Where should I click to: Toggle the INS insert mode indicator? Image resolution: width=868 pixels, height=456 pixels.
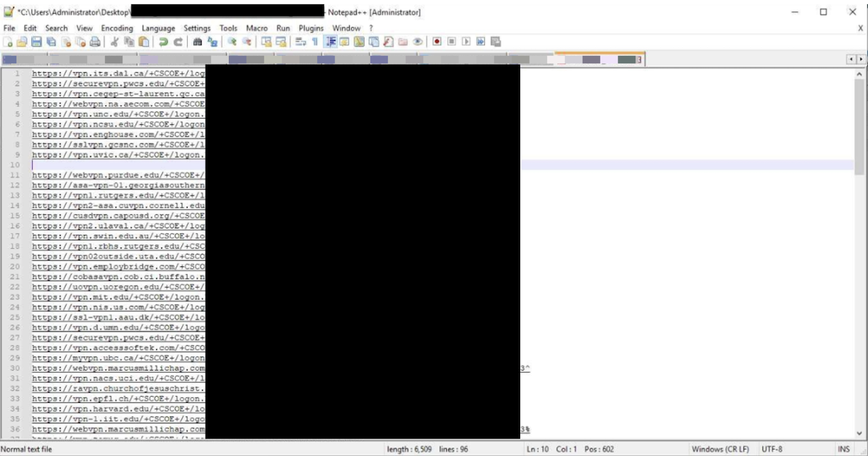coord(843,449)
